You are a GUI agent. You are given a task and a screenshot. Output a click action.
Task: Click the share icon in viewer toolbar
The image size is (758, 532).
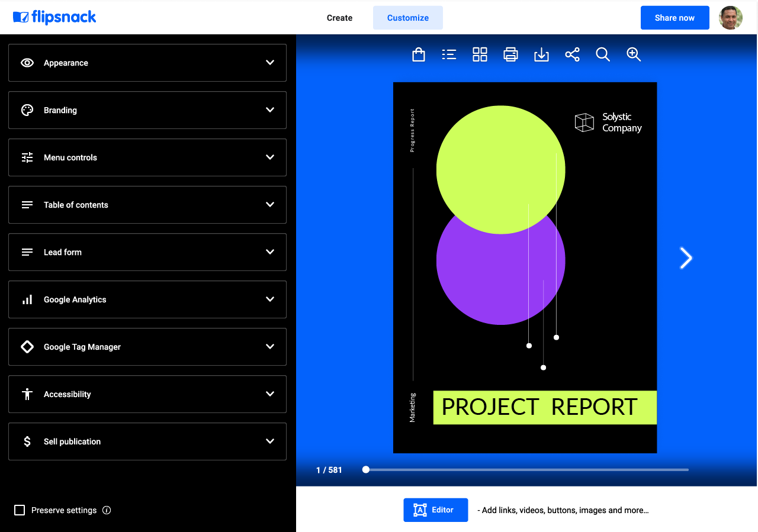(572, 55)
